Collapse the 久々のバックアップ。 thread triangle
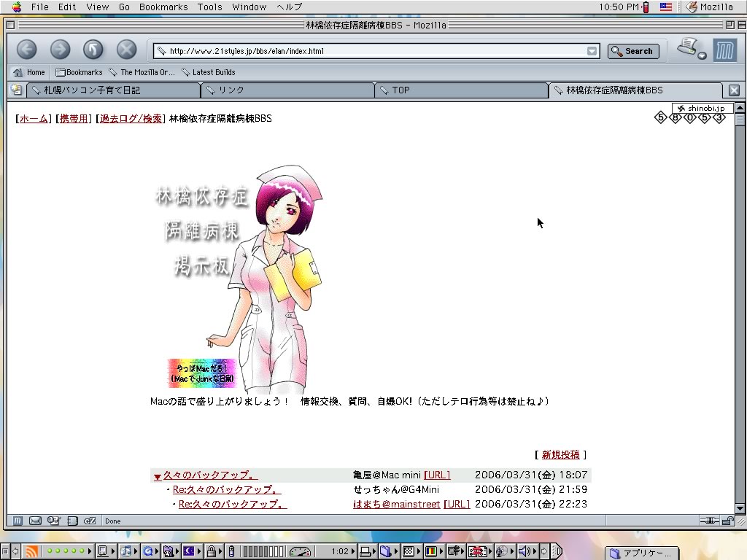 pos(158,476)
